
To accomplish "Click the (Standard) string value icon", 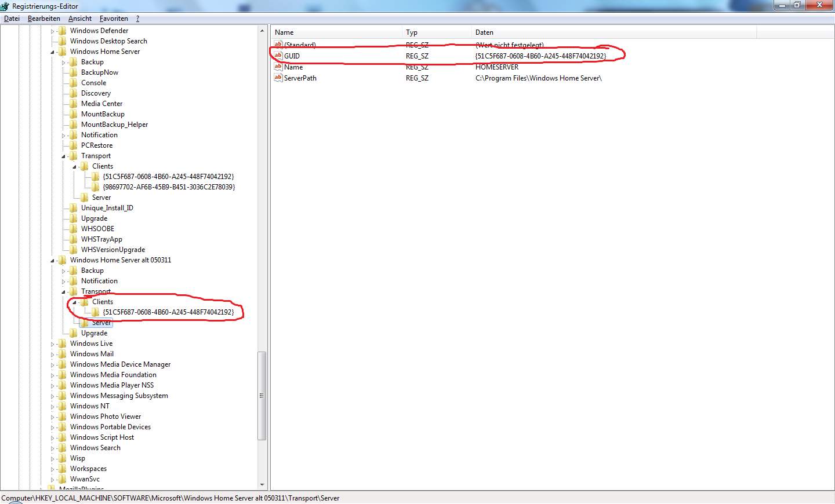I will (x=278, y=45).
